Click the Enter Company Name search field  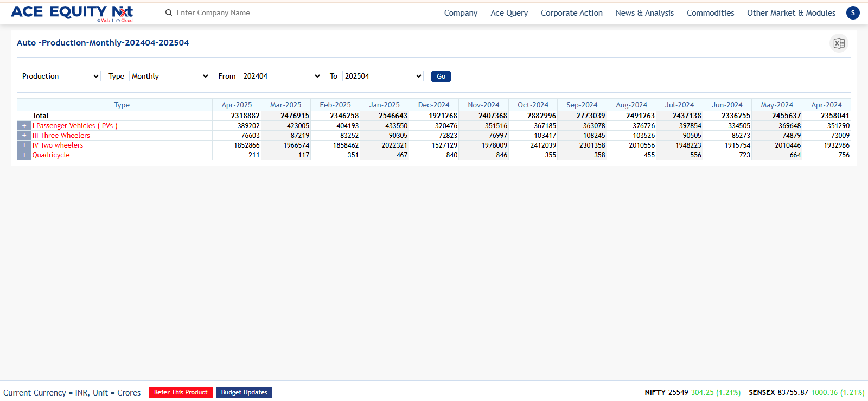click(x=228, y=12)
